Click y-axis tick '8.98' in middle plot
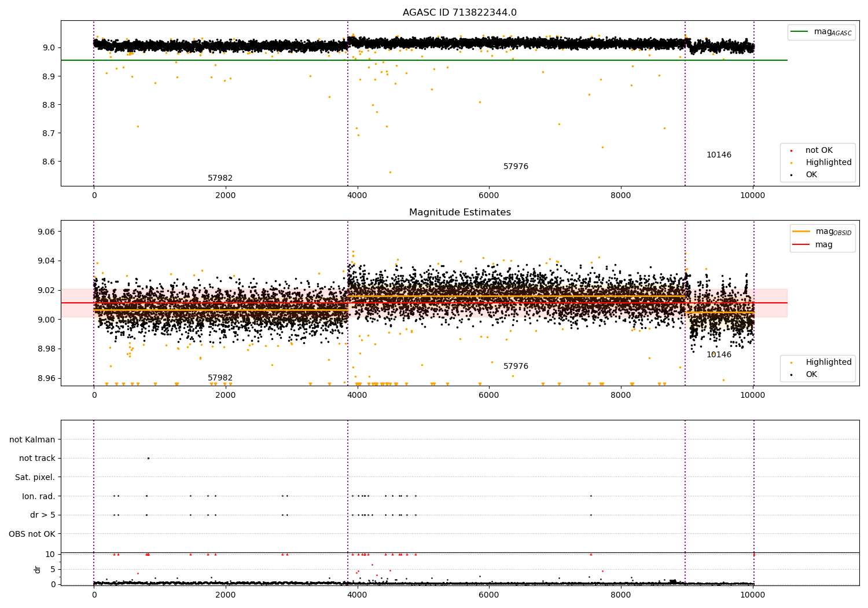This screenshot has height=608, width=868. (x=46, y=349)
